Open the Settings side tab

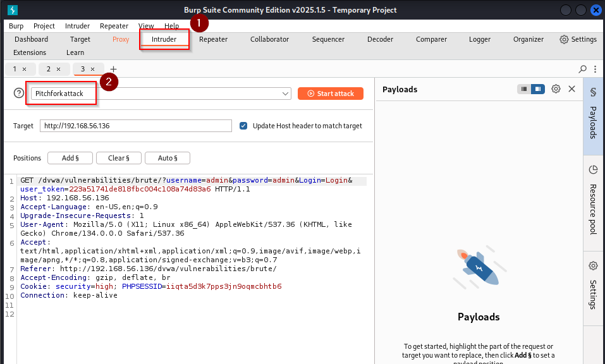pos(594,288)
